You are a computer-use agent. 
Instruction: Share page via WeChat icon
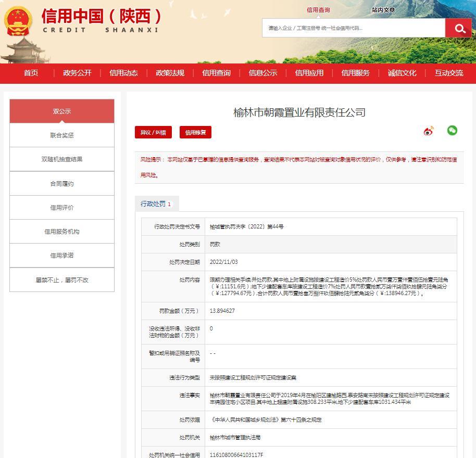pos(452,131)
